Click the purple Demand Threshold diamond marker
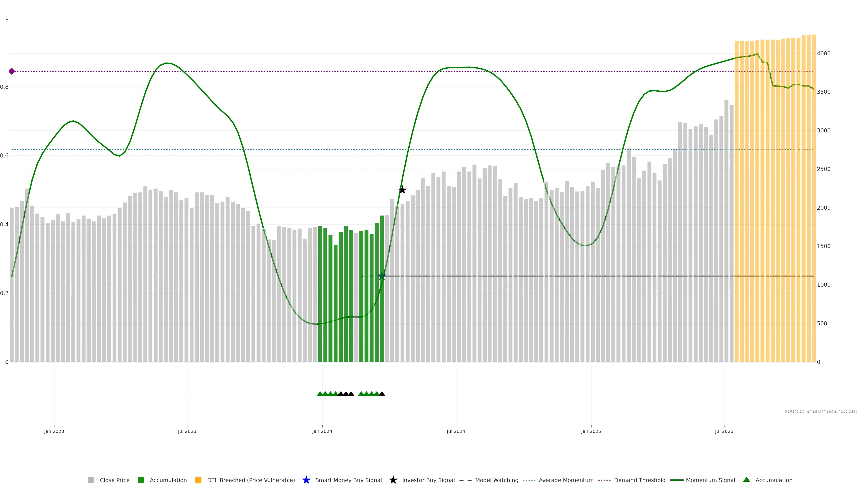Screen dimensions: 868x488 tap(12, 71)
